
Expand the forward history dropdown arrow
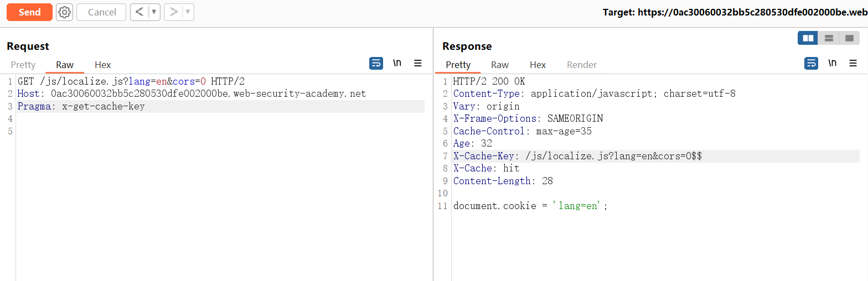pyautogui.click(x=188, y=12)
